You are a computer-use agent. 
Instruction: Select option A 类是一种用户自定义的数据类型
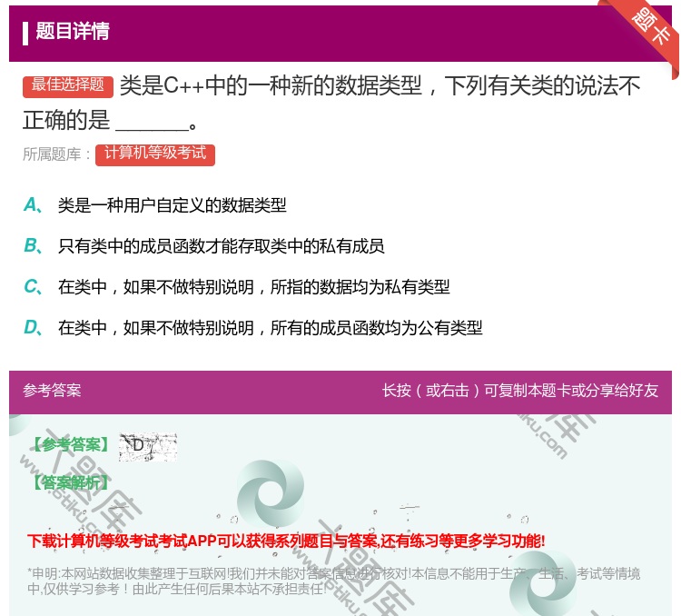tap(173, 205)
